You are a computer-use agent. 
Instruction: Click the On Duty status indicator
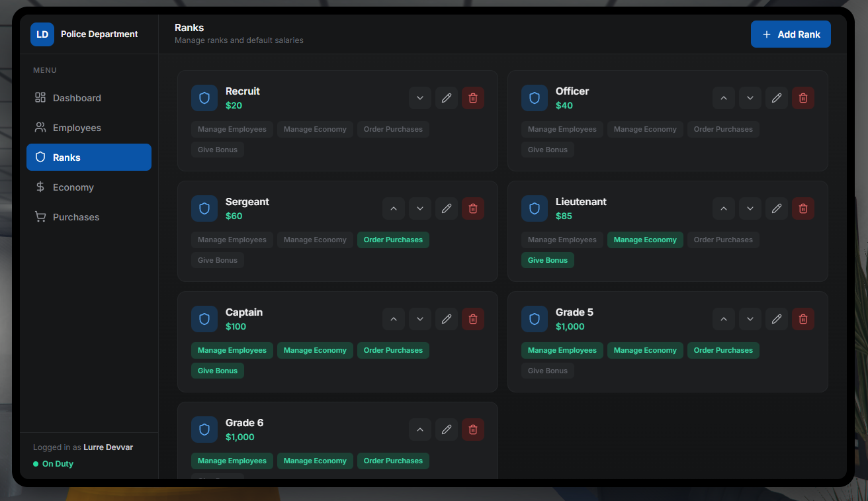click(x=54, y=464)
